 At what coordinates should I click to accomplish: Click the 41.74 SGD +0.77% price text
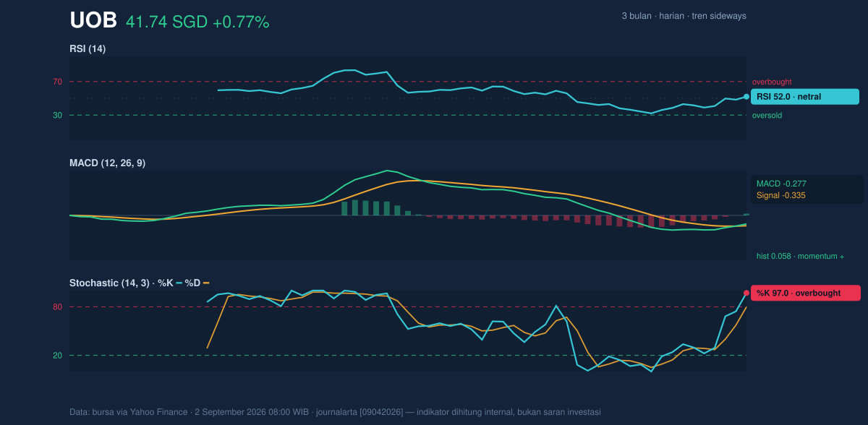pyautogui.click(x=197, y=22)
